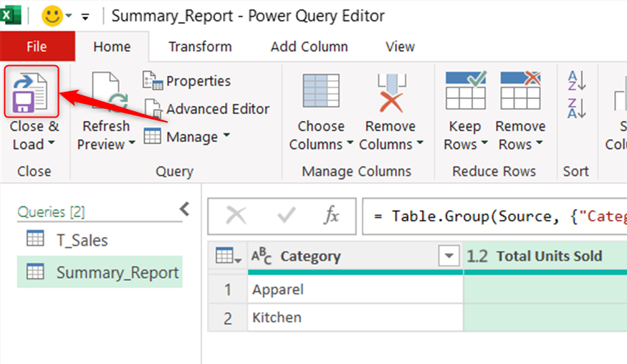Expand the Close & Load dropdown arrow

pyautogui.click(x=51, y=143)
